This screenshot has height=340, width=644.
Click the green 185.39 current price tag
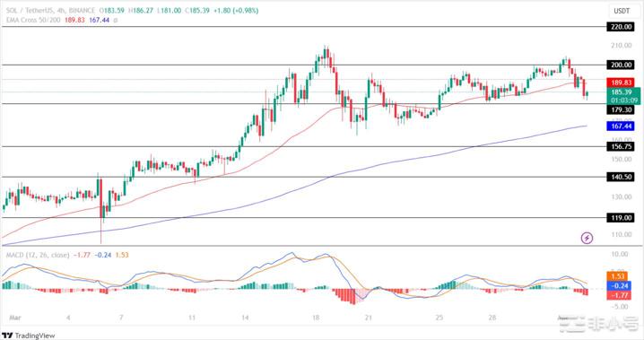621,92
